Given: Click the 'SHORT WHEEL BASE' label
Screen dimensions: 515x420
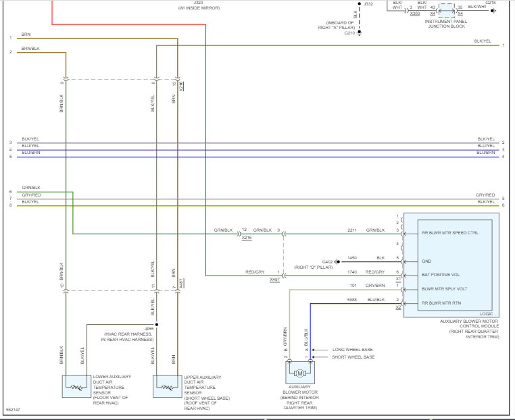Looking at the screenshot, I should point(353,357).
